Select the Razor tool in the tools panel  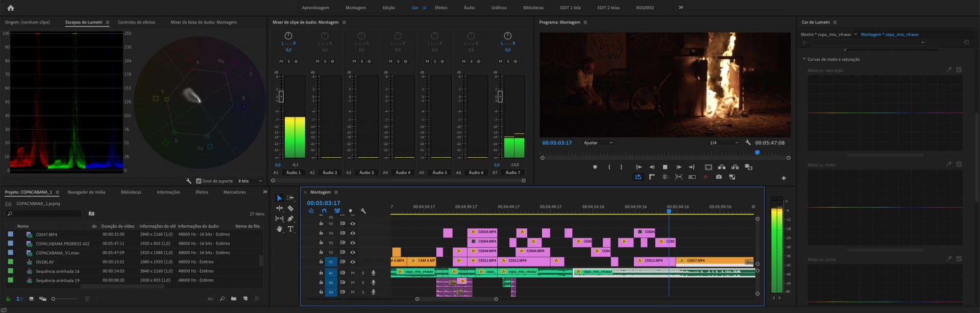(x=290, y=208)
